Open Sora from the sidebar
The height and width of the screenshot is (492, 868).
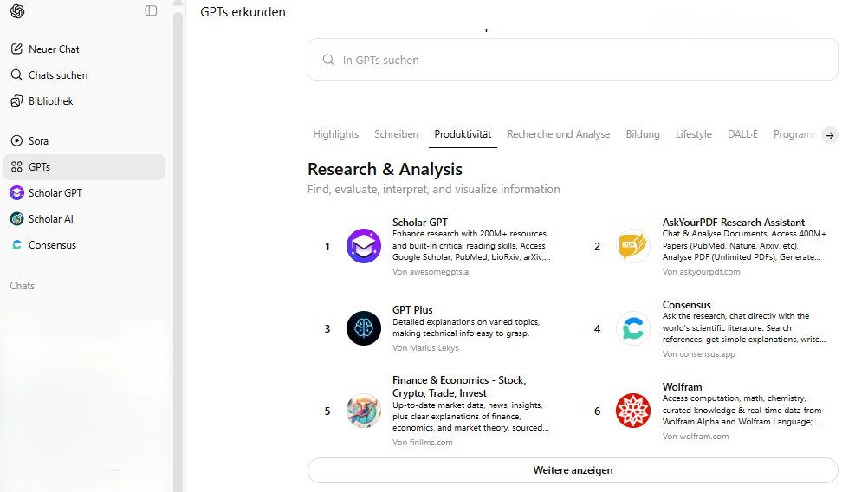point(38,141)
